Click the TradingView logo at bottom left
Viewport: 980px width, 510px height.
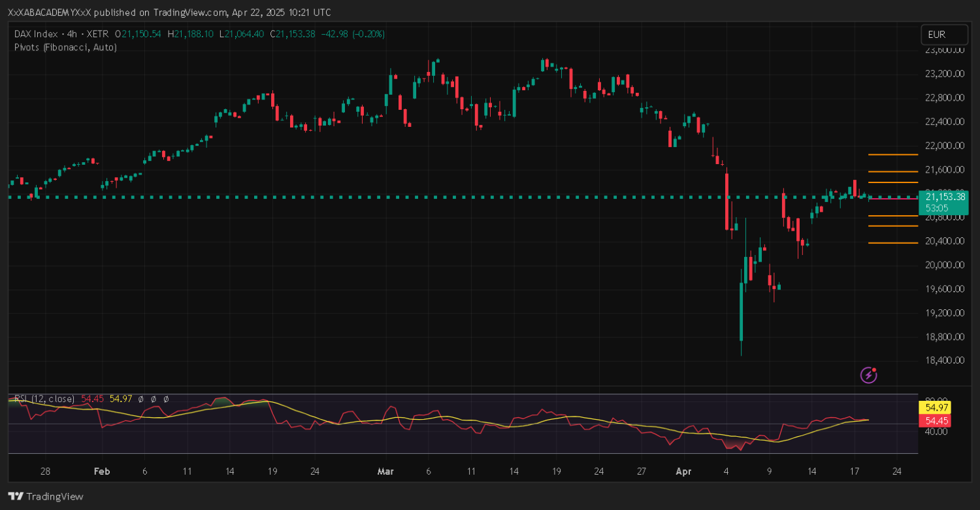(46, 496)
